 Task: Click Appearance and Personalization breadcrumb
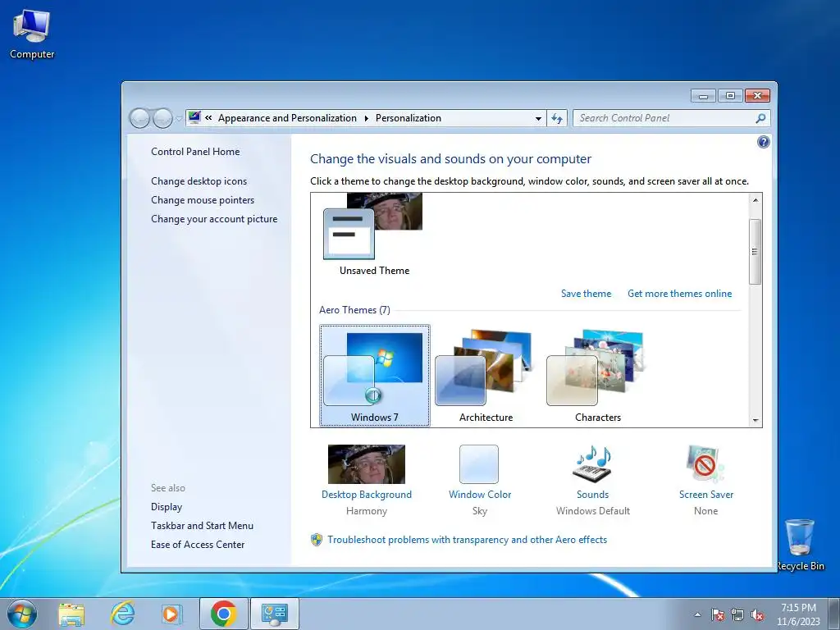pos(287,118)
